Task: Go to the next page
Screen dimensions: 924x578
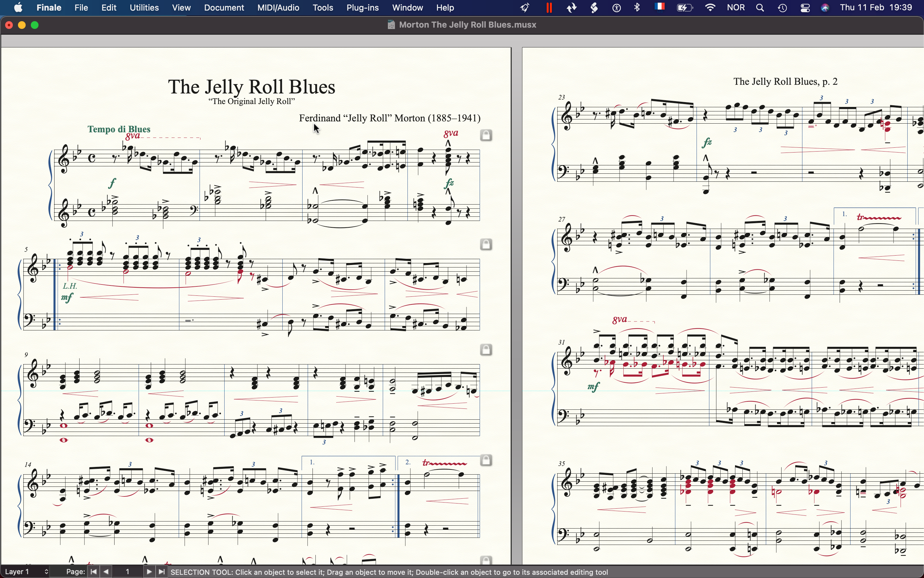Action: pos(150,572)
